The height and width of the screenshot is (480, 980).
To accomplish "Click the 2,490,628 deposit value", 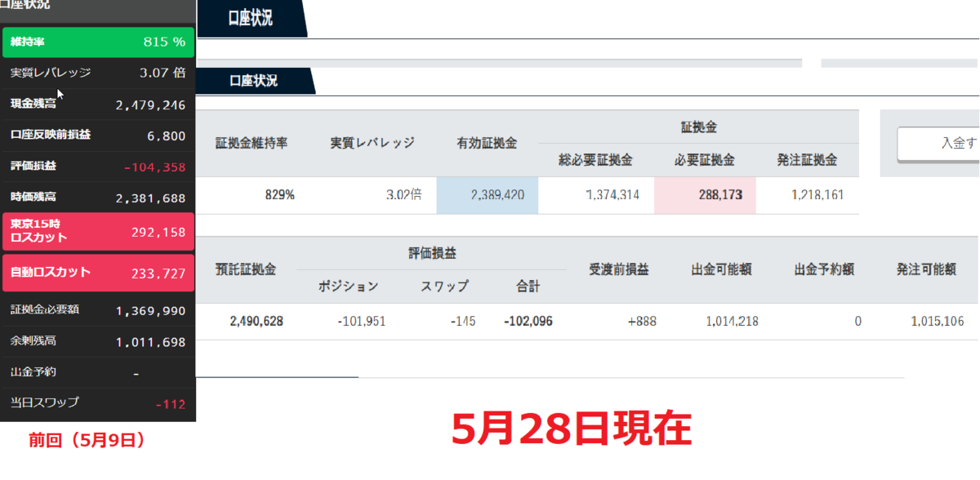I will click(x=256, y=321).
